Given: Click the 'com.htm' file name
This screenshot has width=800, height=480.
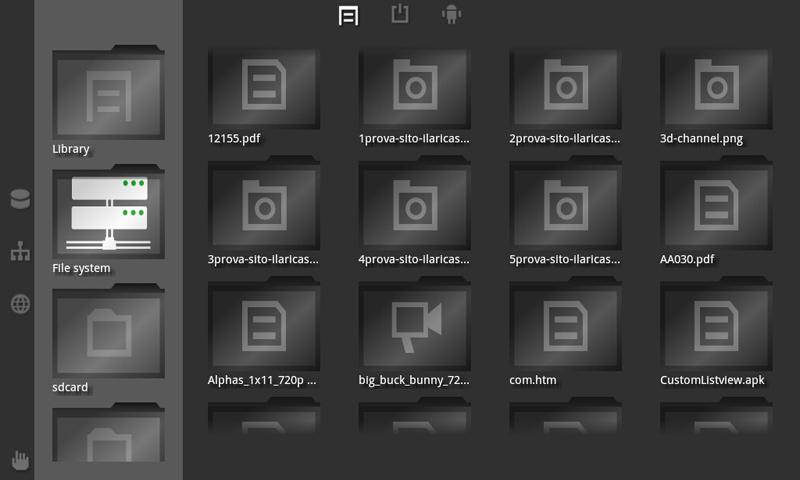Looking at the screenshot, I should click(x=533, y=380).
